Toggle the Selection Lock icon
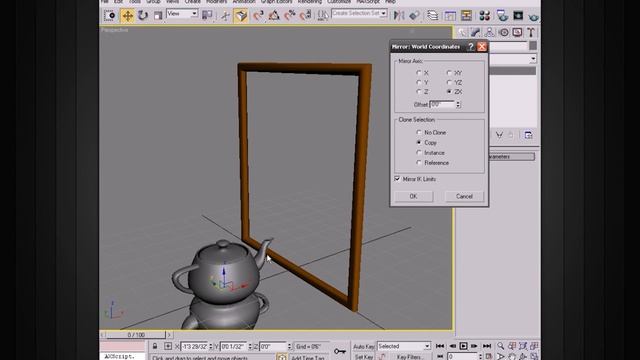 [155, 347]
